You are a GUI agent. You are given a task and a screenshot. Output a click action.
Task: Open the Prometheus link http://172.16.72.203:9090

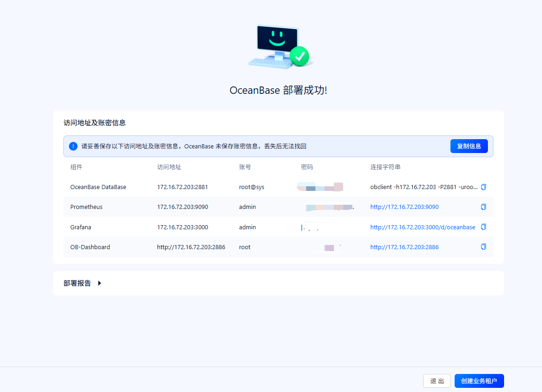coord(405,207)
